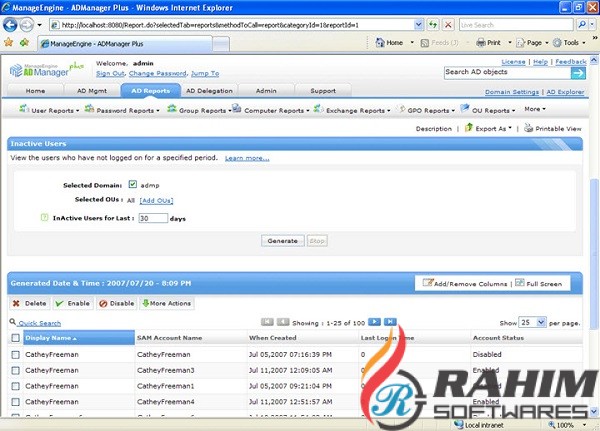Click the Change Password link

[158, 73]
